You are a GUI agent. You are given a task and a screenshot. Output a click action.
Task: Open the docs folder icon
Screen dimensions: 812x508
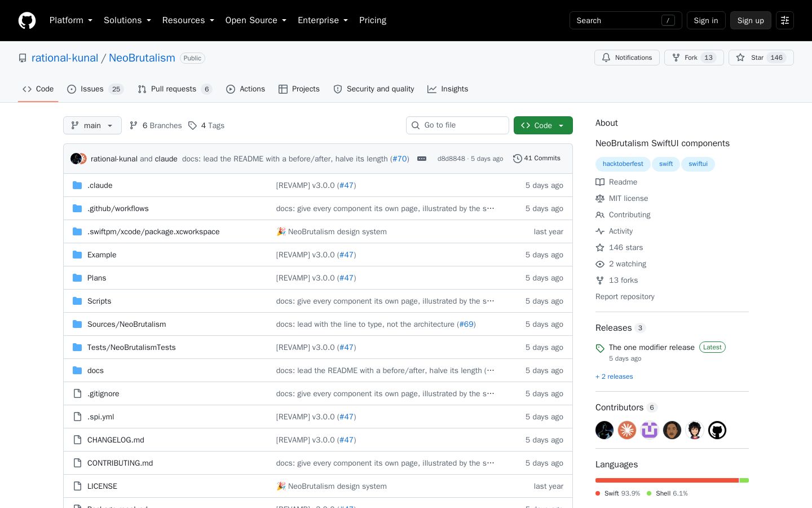click(77, 370)
